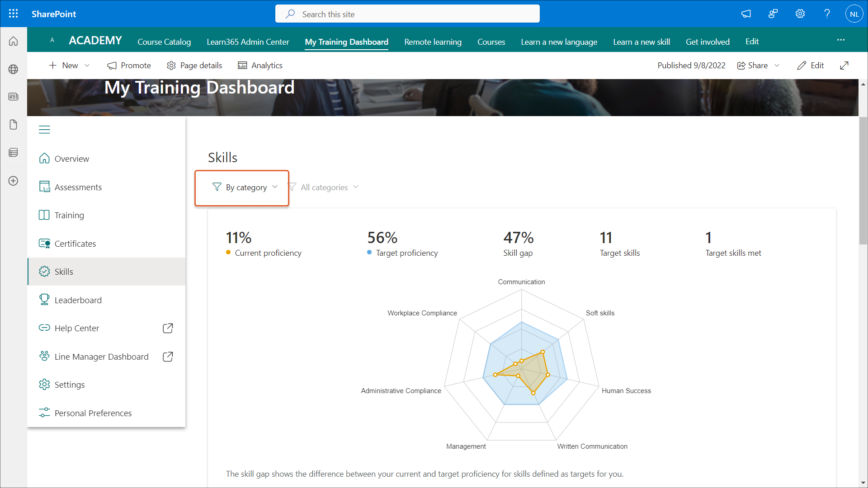Click the page vertical scrollbar thumb
Image resolution: width=868 pixels, height=488 pixels.
click(863, 181)
